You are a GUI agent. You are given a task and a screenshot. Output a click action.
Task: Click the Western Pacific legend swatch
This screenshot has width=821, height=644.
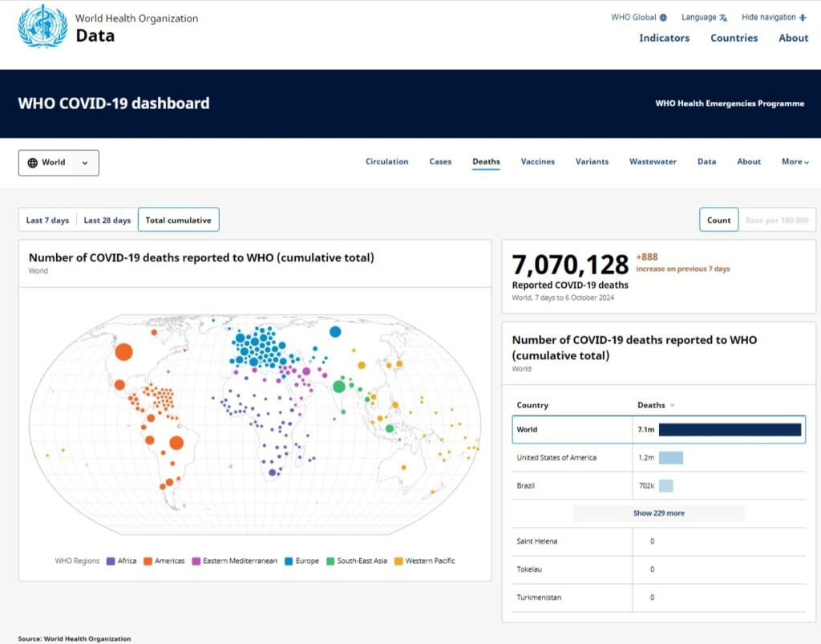(398, 561)
